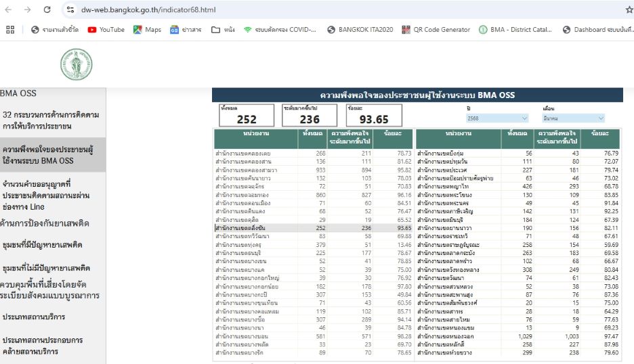
Task: Click the address bar URL dw-web.bangkok.go.th
Action: tap(148, 9)
